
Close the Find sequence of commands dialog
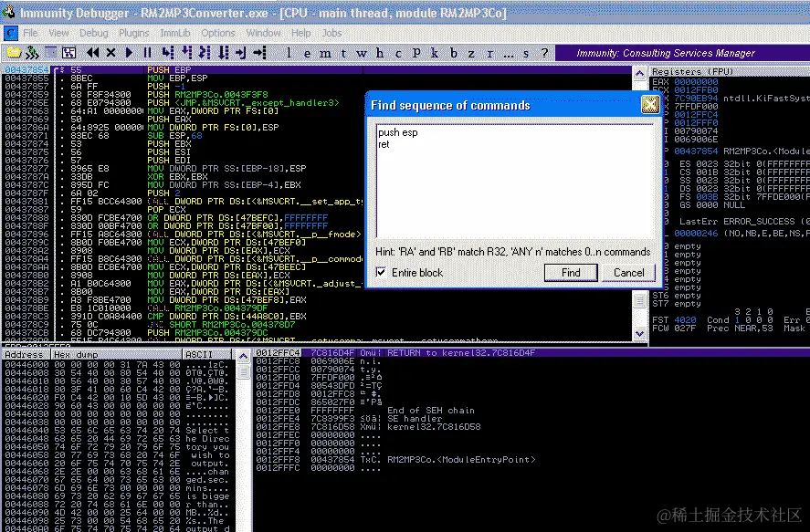coord(650,105)
